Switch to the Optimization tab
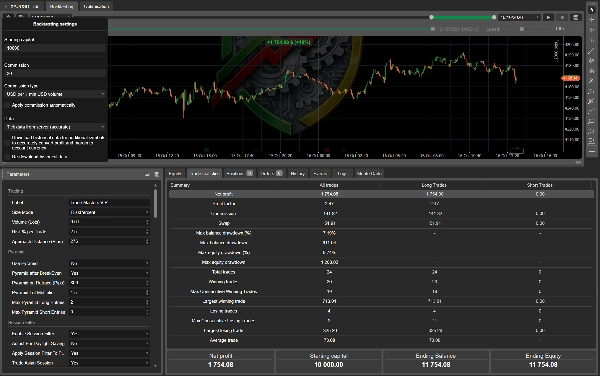 point(96,7)
